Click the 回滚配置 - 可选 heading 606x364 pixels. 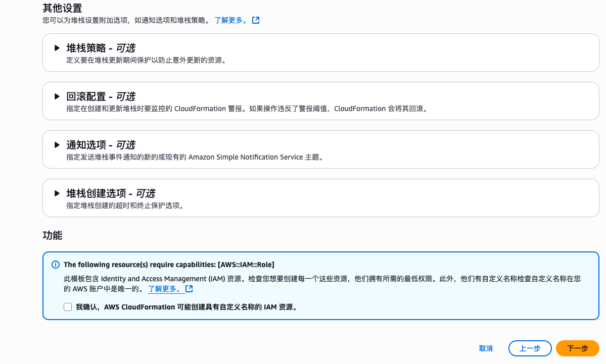(101, 96)
